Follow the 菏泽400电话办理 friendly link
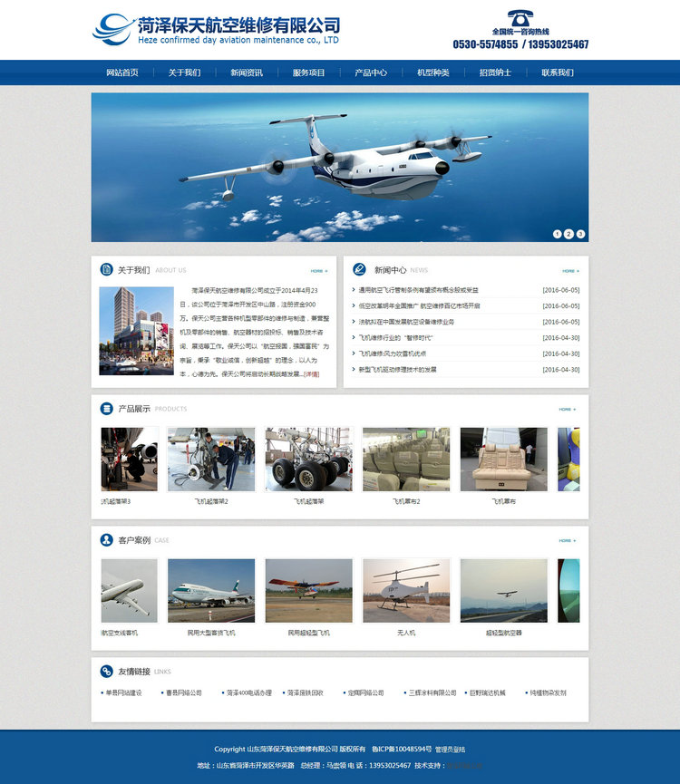This screenshot has width=680, height=784. click(249, 692)
